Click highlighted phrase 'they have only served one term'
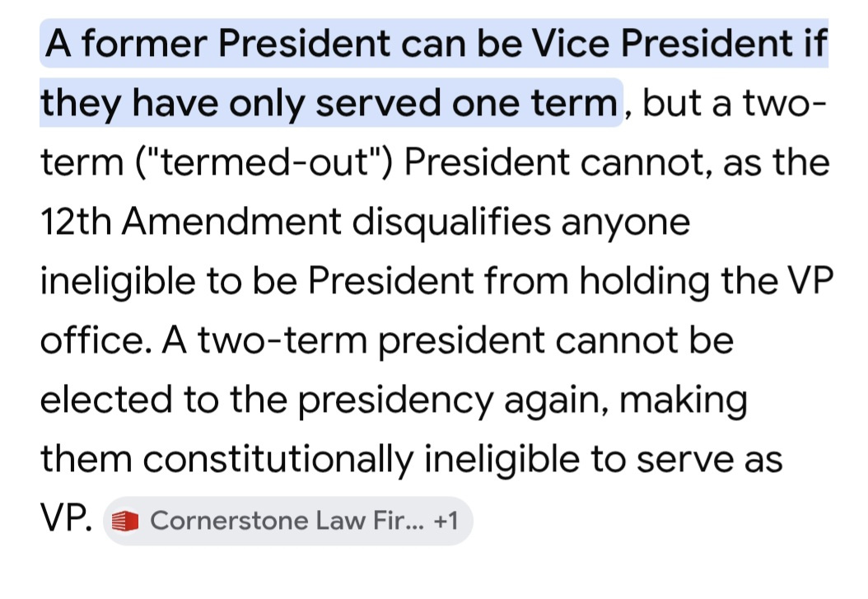868x599 pixels. (x=329, y=103)
